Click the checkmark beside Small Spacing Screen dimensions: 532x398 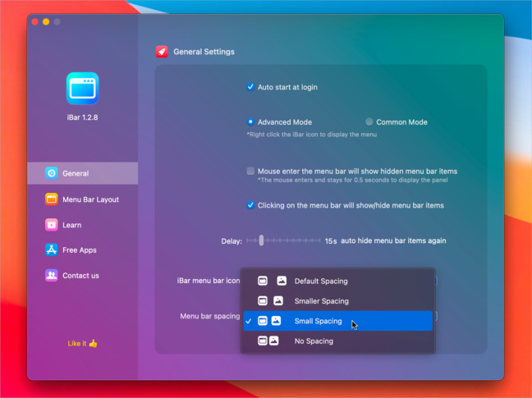(x=249, y=321)
